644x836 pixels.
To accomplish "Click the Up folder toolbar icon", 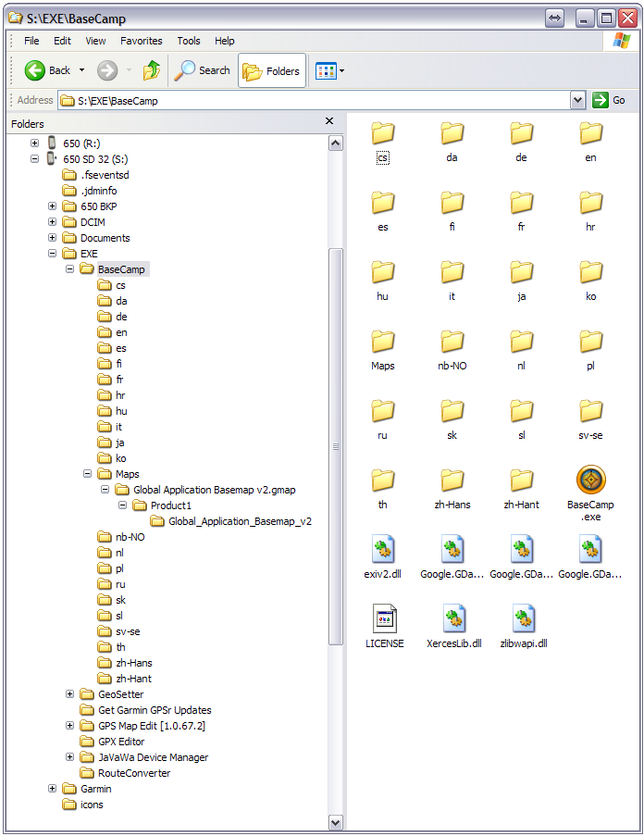I will 152,70.
